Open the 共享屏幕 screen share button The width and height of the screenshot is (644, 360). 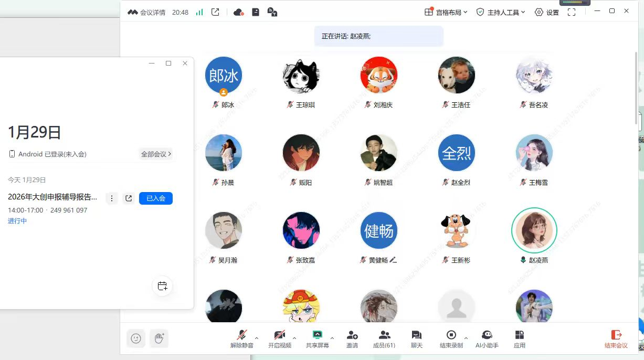pos(317,338)
